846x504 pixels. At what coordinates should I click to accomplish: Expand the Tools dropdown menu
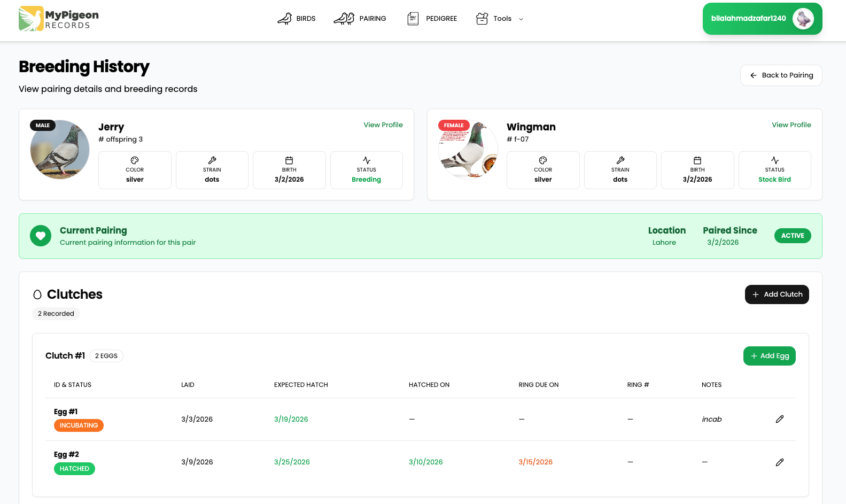pos(500,19)
